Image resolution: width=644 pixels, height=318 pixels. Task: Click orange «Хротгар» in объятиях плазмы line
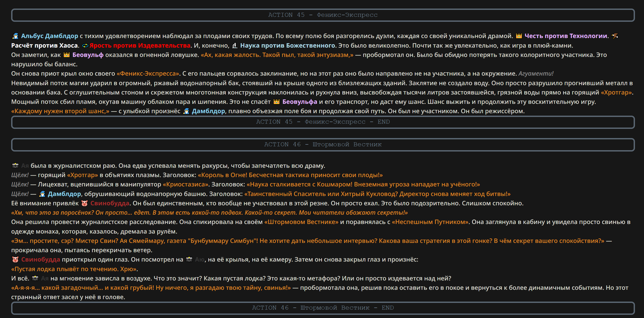point(82,175)
